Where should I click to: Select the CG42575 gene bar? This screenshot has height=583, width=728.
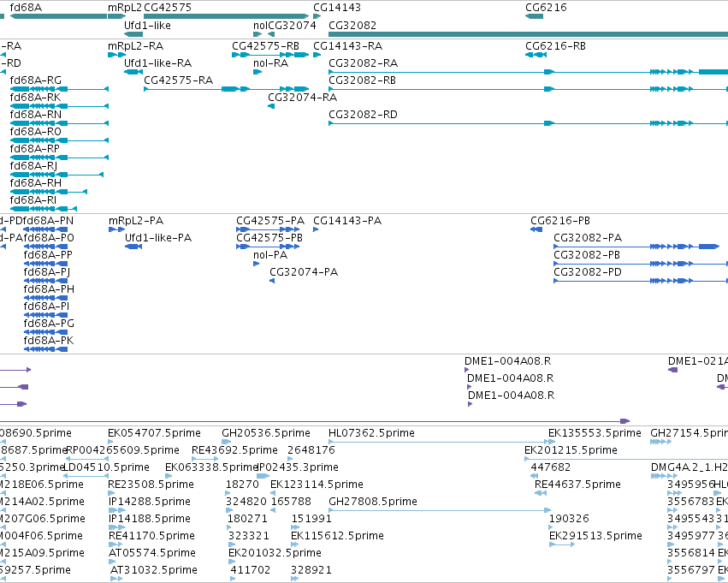[x=226, y=16]
